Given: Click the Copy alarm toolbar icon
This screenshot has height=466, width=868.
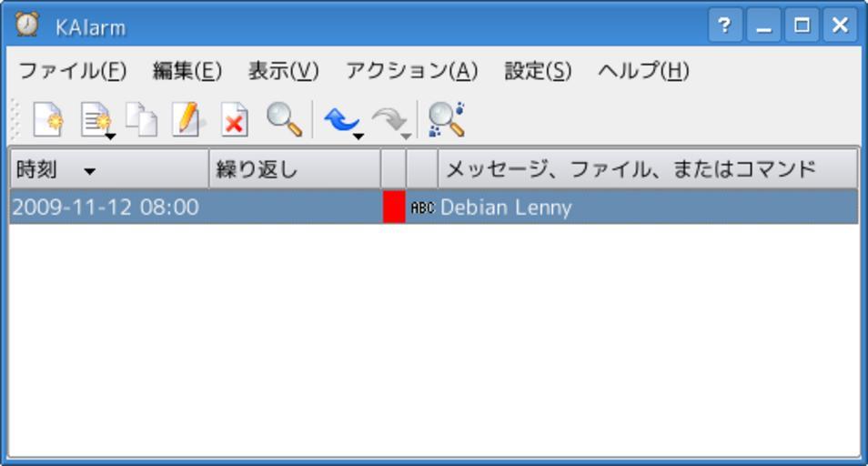Looking at the screenshot, I should click(x=141, y=120).
